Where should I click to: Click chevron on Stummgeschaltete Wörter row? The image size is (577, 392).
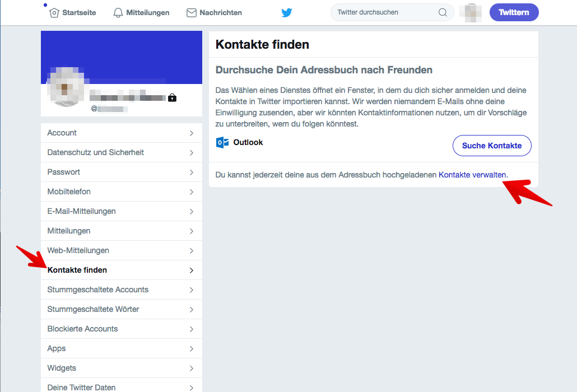(x=192, y=310)
